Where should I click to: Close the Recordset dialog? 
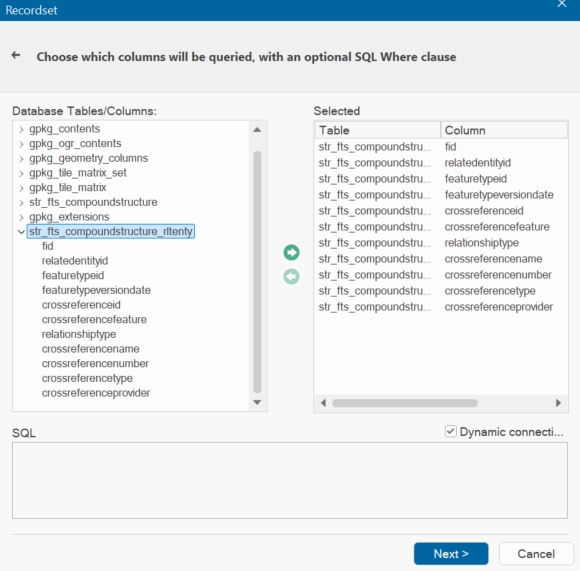click(562, 4)
